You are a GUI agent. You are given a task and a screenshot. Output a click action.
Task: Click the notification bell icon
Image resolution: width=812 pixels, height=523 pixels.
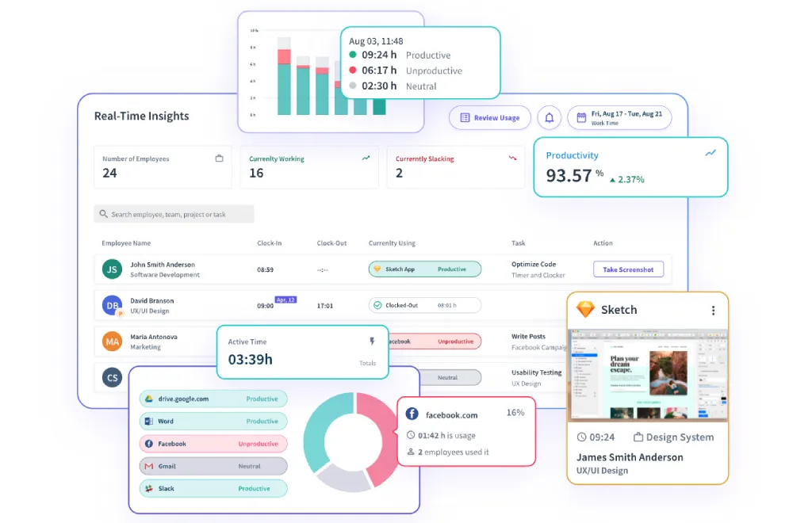(x=550, y=118)
